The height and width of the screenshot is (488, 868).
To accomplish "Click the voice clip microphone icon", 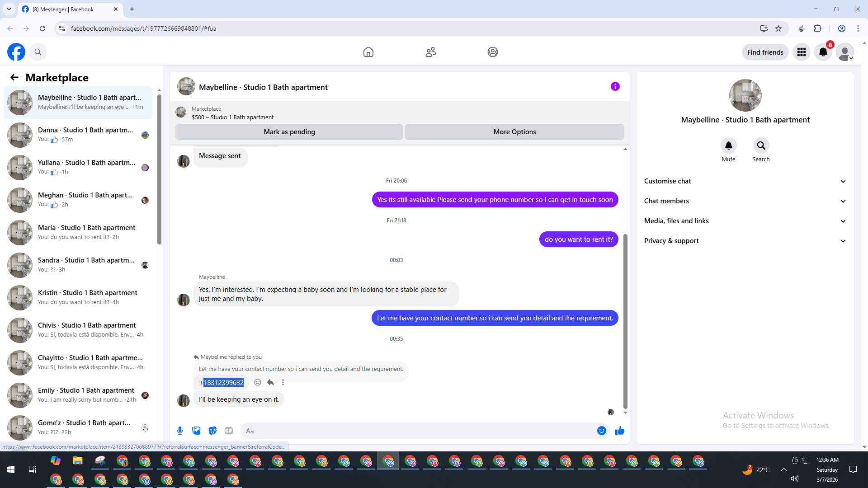I will pos(180,431).
